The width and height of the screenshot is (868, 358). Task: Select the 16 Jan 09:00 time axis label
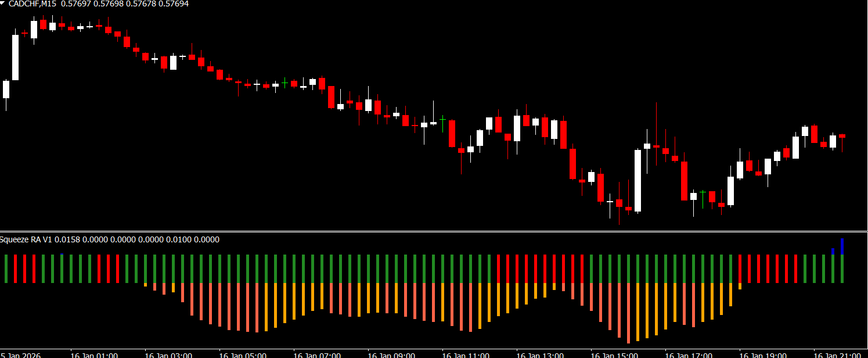tap(391, 355)
